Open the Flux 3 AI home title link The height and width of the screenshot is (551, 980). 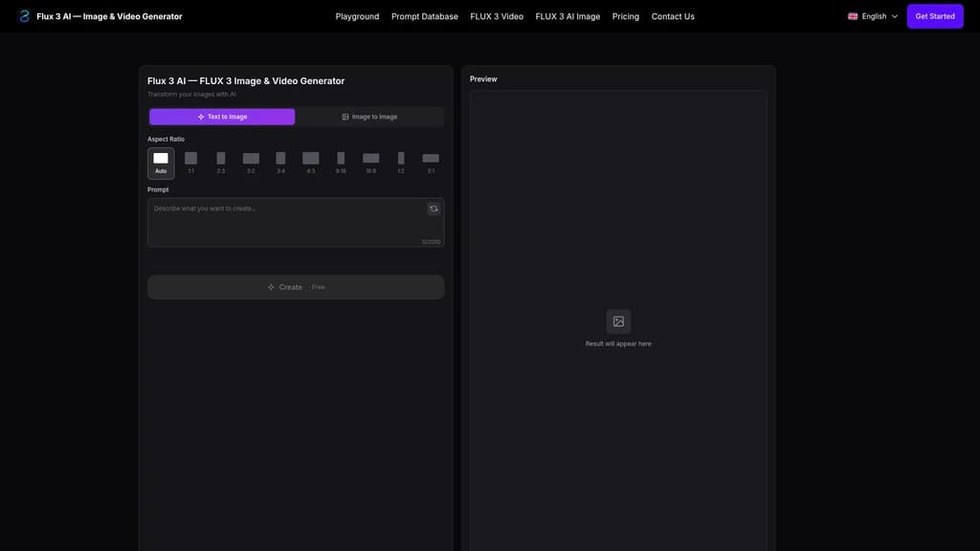(x=109, y=16)
